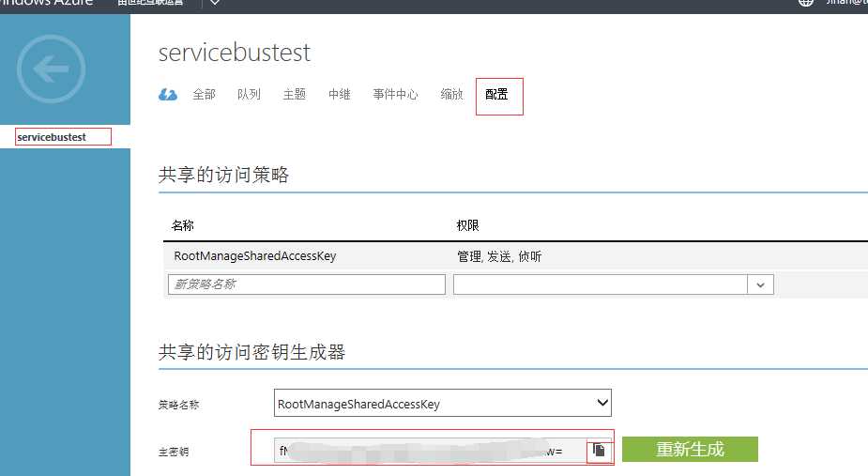Click the 共享的访问策略 section heading
This screenshot has height=476, width=868.
[x=223, y=175]
